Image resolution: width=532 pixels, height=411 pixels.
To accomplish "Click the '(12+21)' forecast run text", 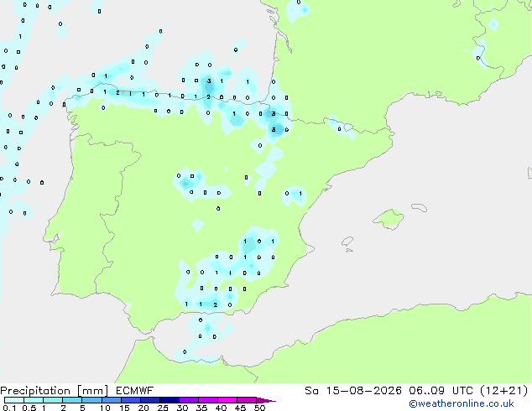I will (x=504, y=391).
